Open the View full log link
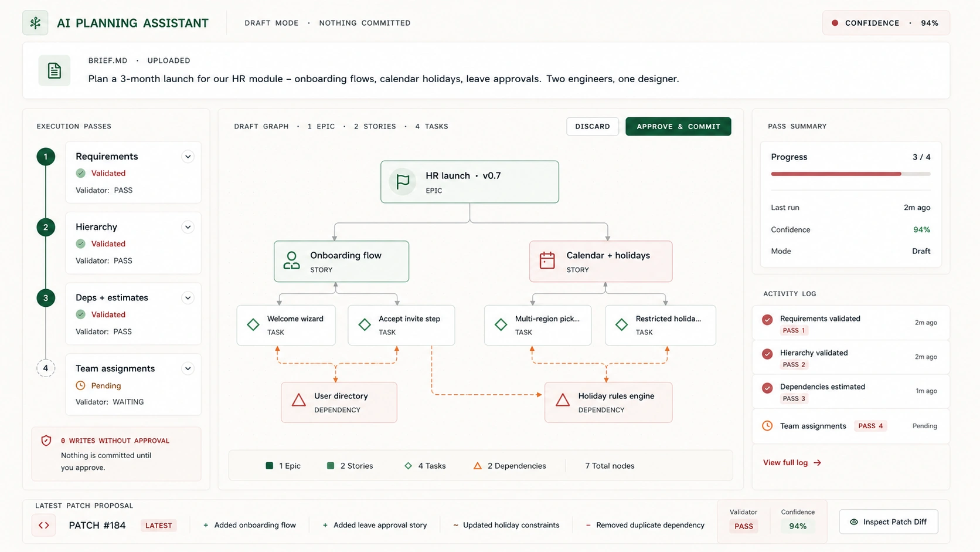The height and width of the screenshot is (552, 980). tap(792, 463)
